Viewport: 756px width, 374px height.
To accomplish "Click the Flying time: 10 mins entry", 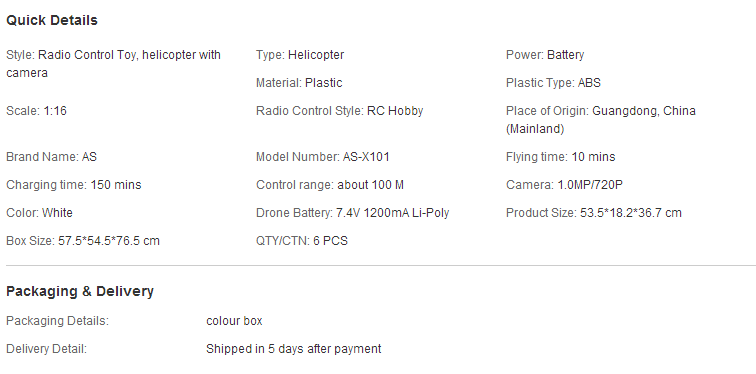I will pyautogui.click(x=560, y=157).
